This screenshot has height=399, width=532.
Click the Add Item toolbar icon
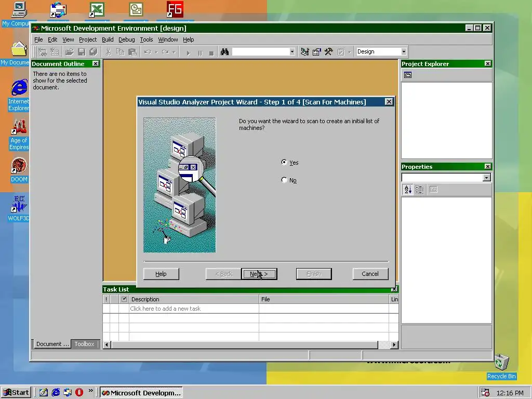[x=54, y=52]
